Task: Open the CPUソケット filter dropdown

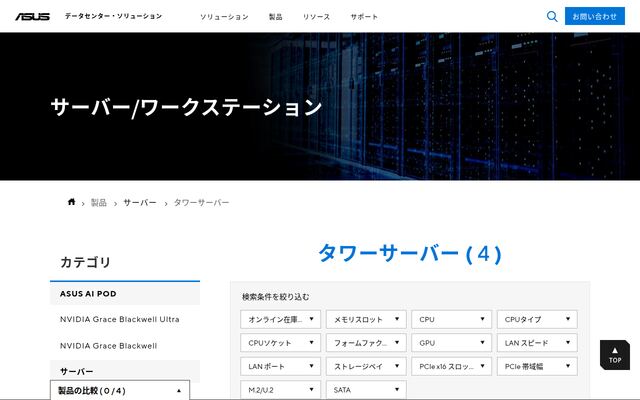Action: pos(280,343)
